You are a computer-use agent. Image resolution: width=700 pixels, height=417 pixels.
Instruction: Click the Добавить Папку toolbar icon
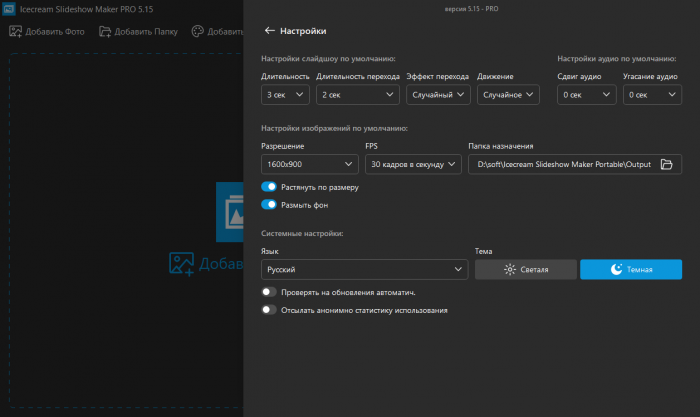[103, 31]
